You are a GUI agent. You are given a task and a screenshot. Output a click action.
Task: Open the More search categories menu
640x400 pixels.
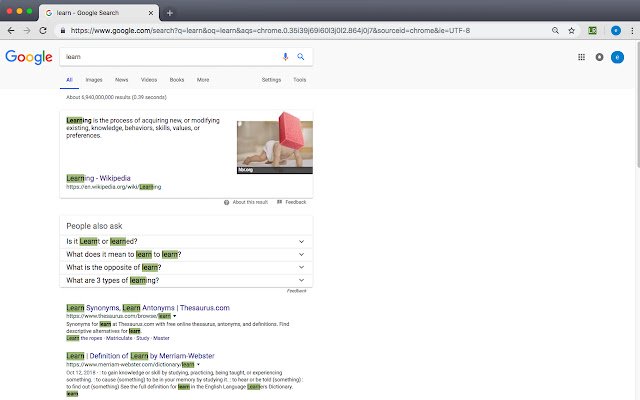point(203,80)
